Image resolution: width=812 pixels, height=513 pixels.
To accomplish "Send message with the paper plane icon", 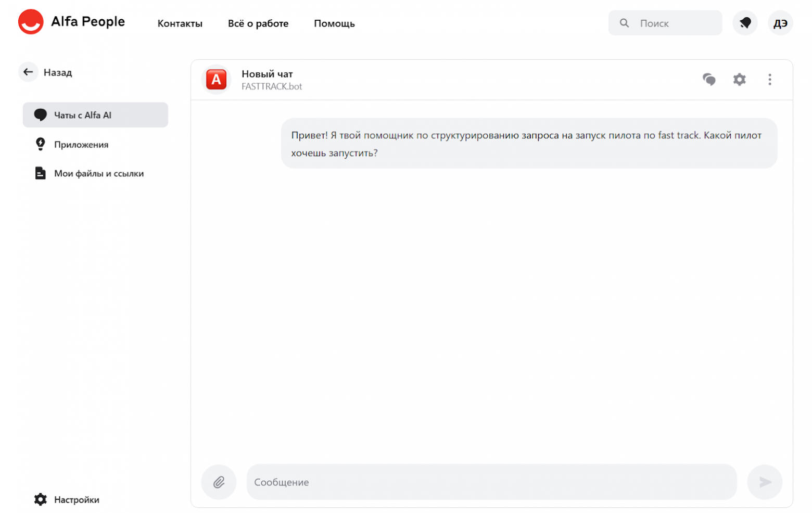I will 765,482.
